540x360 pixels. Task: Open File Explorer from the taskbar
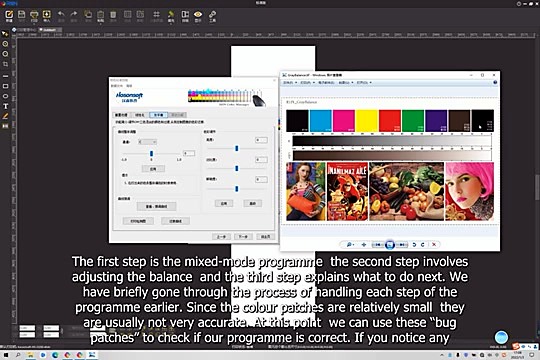point(31,355)
